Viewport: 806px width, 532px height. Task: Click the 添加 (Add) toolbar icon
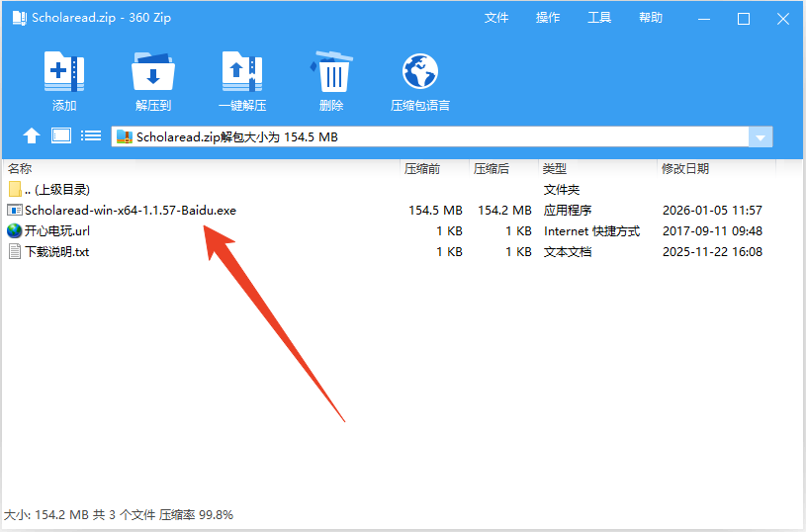point(64,72)
